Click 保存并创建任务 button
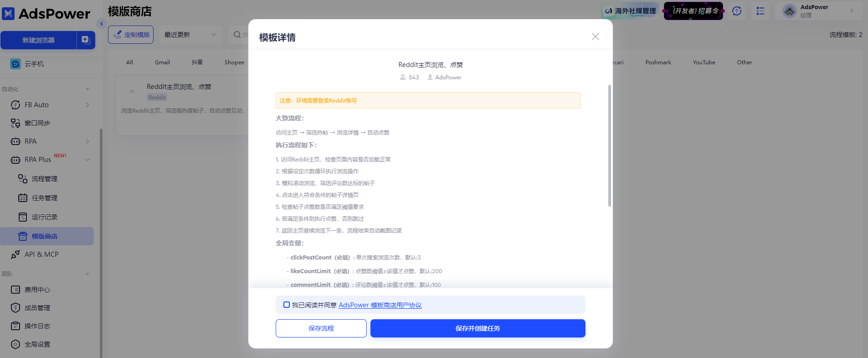This screenshot has width=868, height=358. (478, 328)
